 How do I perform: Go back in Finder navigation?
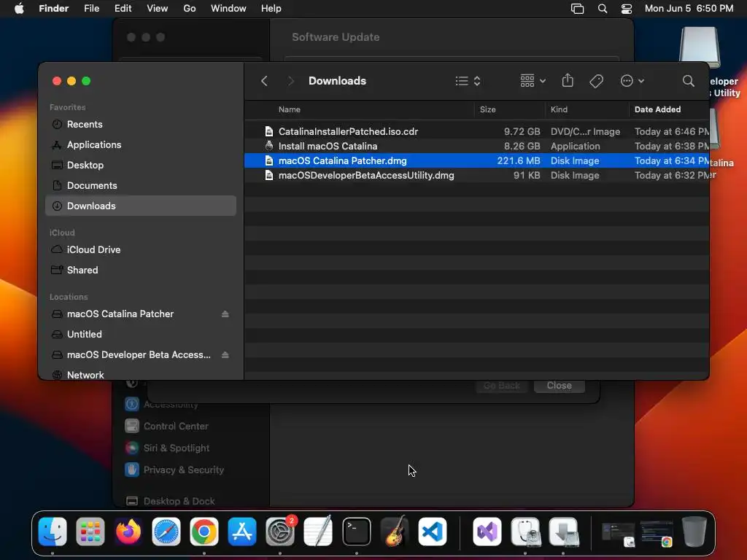(x=264, y=81)
